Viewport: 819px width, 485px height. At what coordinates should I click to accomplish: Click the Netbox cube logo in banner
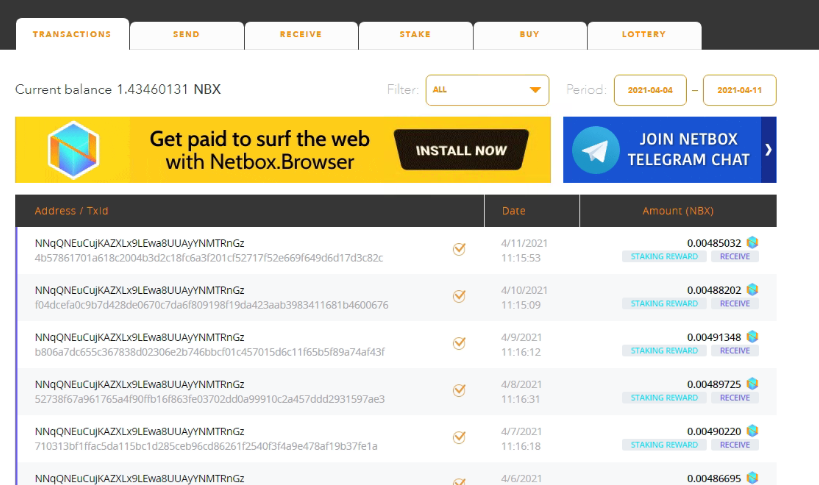74,150
